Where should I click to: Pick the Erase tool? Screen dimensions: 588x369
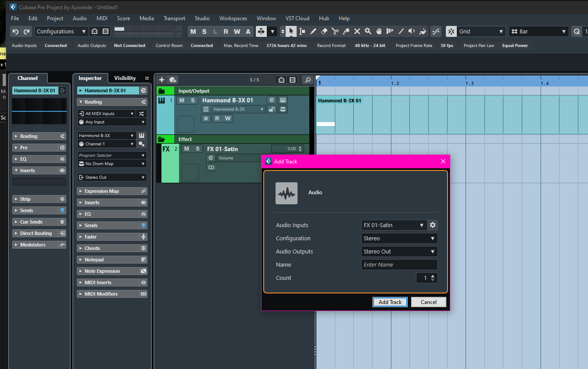pyautogui.click(x=324, y=32)
